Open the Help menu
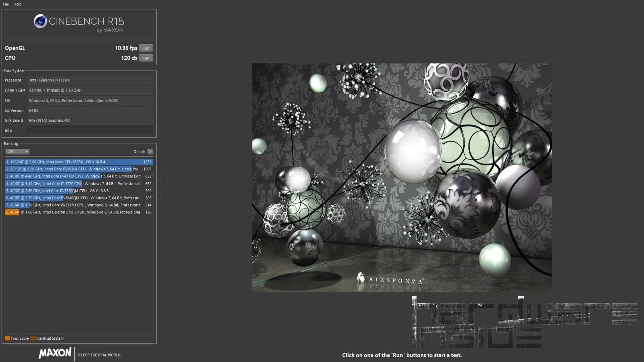This screenshot has width=644, height=362. 17,4
